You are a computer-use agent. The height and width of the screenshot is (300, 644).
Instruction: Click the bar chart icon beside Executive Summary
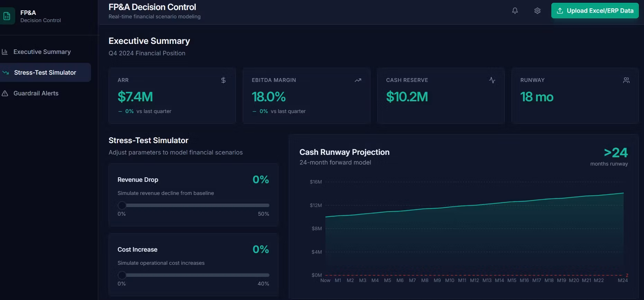(x=5, y=52)
